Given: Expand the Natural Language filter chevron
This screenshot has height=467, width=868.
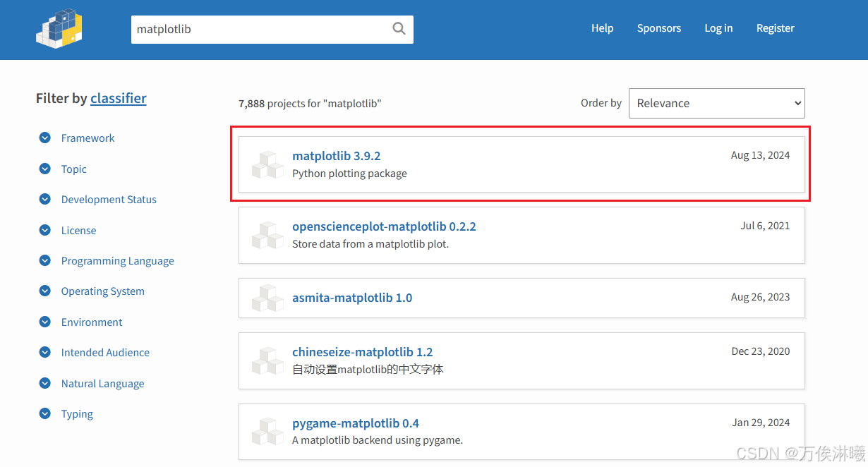Looking at the screenshot, I should click(x=45, y=384).
